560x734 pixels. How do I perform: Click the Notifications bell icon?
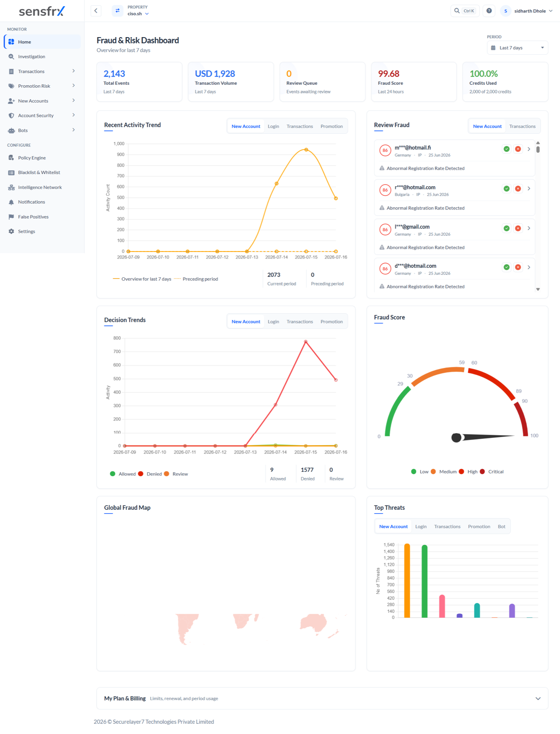pos(11,202)
